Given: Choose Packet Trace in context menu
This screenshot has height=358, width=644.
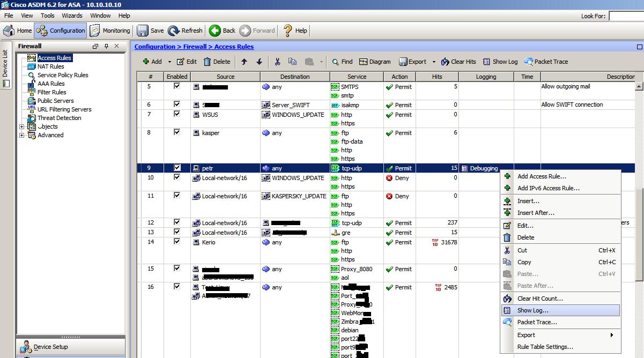Looking at the screenshot, I should point(560,322).
